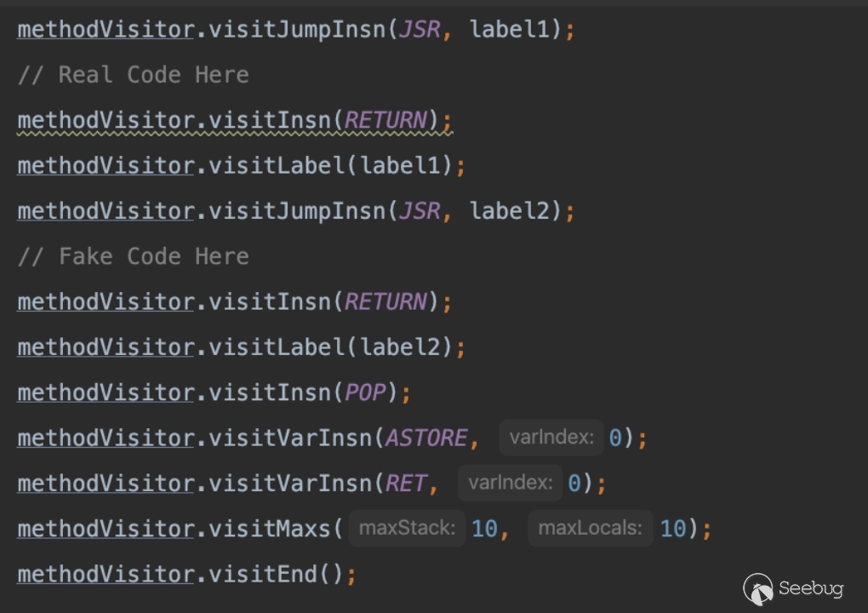868x613 pixels.
Task: Select the ASTORE opcode constant
Action: tap(426, 438)
